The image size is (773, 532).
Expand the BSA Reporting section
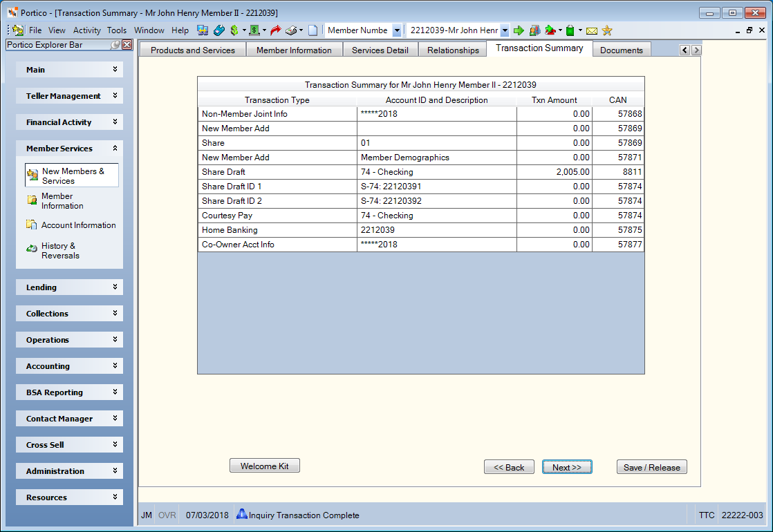(x=70, y=392)
